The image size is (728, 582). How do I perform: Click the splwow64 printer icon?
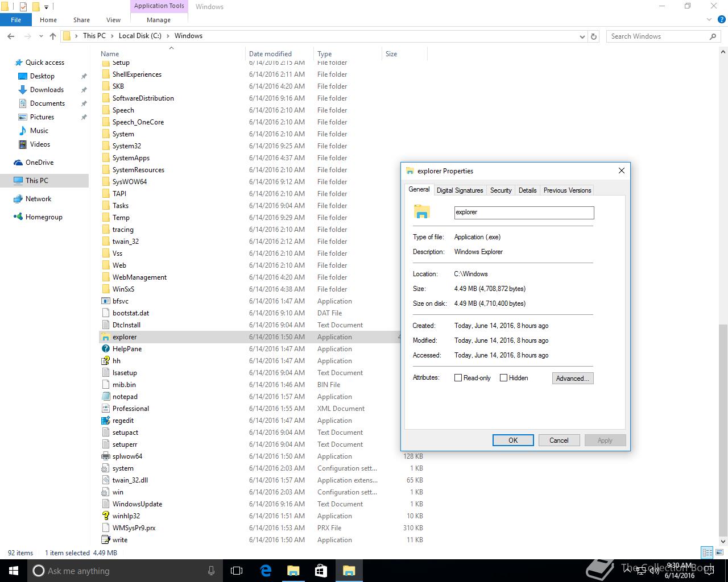pyautogui.click(x=105, y=456)
